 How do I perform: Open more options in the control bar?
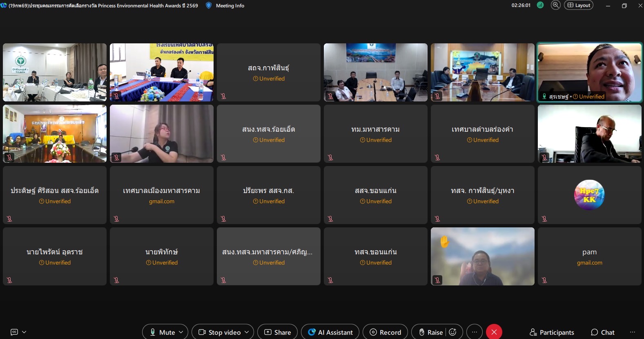[474, 332]
